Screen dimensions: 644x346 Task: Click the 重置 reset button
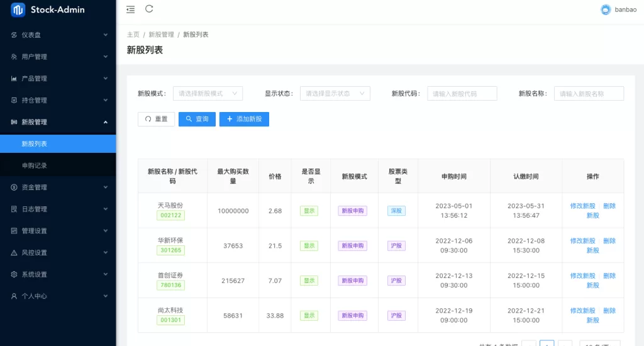coord(156,119)
